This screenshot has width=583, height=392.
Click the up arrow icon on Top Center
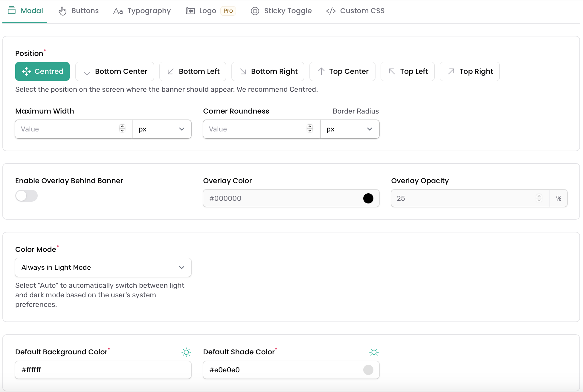pos(321,71)
